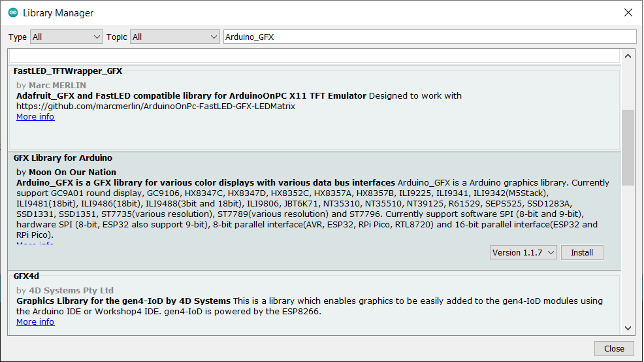
Task: Open More info link for GFX4d
Action: click(35, 321)
